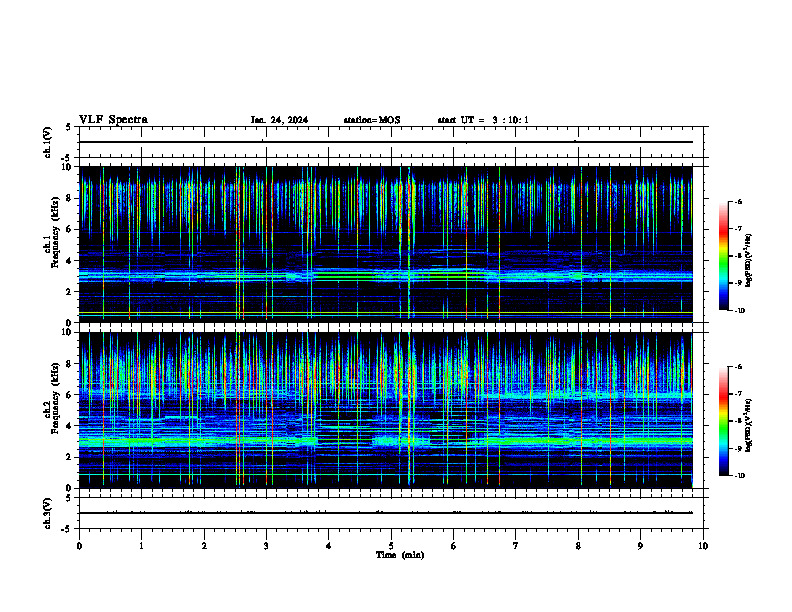This screenshot has width=792, height=612.
Task: Click ch.2 frequency tick label 0
Action: tap(69, 488)
